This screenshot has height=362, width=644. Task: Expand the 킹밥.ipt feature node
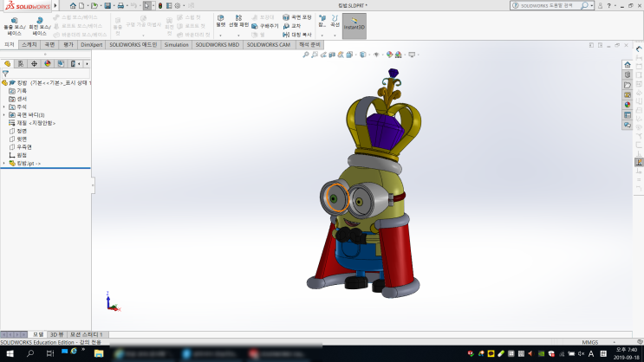coord(4,164)
